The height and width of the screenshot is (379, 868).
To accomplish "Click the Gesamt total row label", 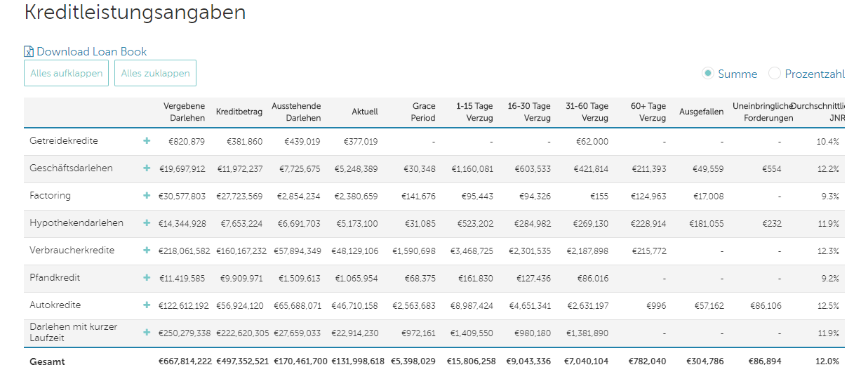I will click(47, 362).
